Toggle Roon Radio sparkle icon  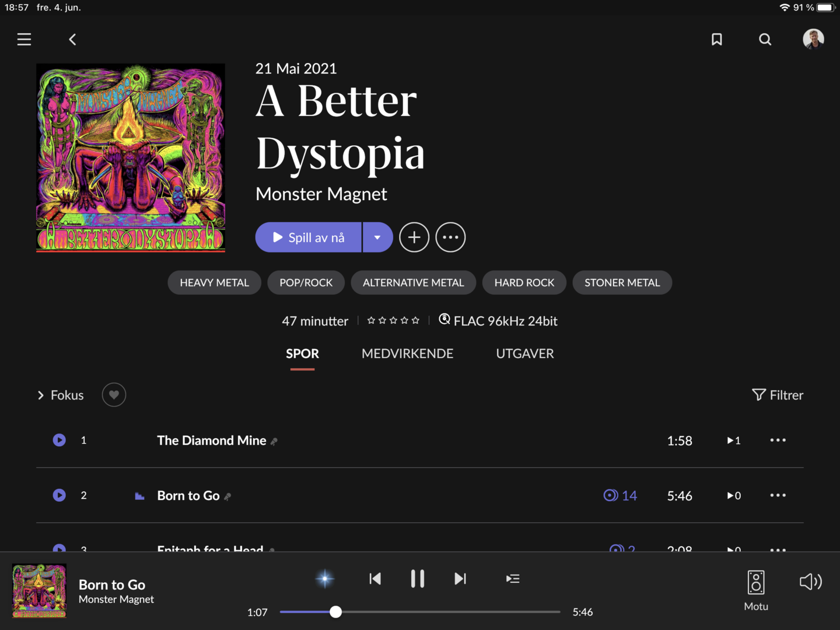[x=325, y=579]
